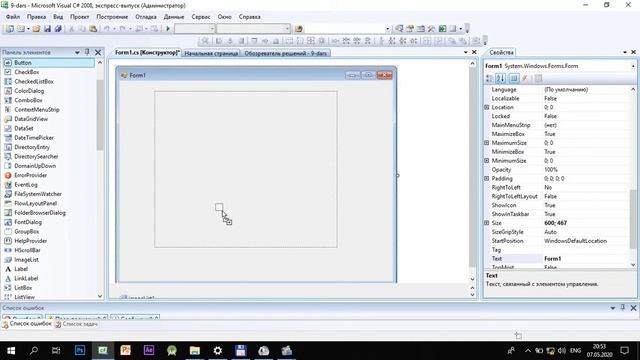Image resolution: width=640 pixels, height=360 pixels.
Task: Click the Opacity value 100%
Action: [x=587, y=169]
